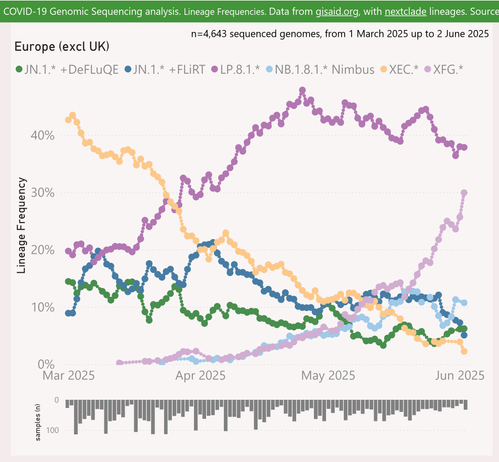499x462 pixels.
Task: Click the May 2025 x-axis label
Action: [328, 376]
